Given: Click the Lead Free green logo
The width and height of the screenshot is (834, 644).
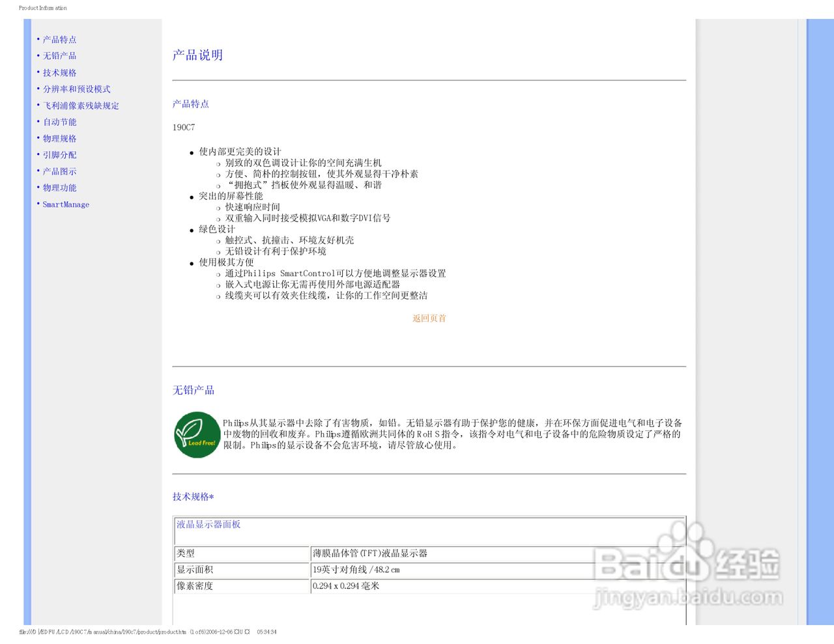Looking at the screenshot, I should pos(197,434).
